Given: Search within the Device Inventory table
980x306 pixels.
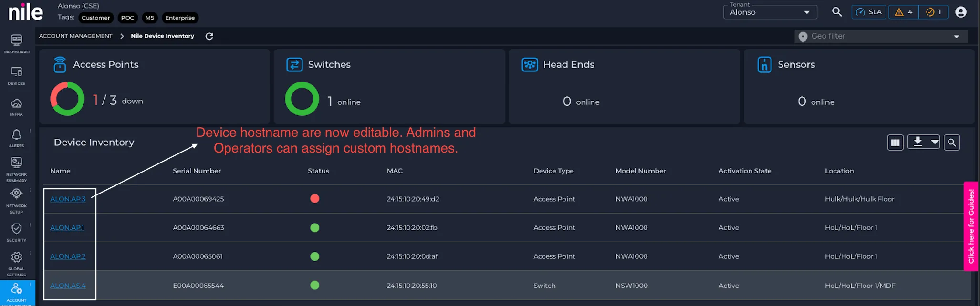Looking at the screenshot, I should click(x=952, y=143).
